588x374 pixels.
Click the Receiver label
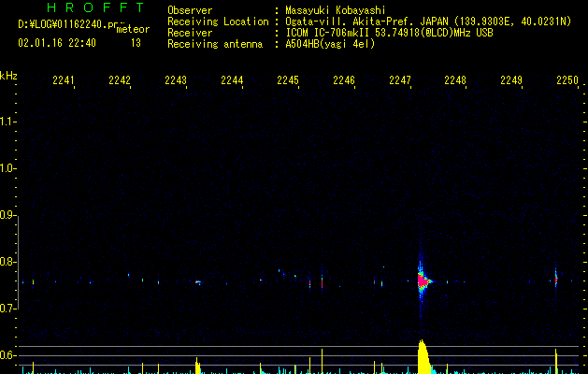(x=190, y=33)
